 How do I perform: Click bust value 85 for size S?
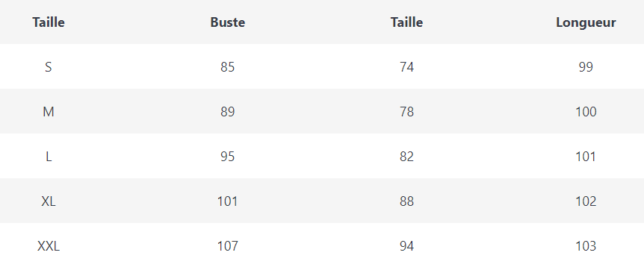pyautogui.click(x=228, y=67)
